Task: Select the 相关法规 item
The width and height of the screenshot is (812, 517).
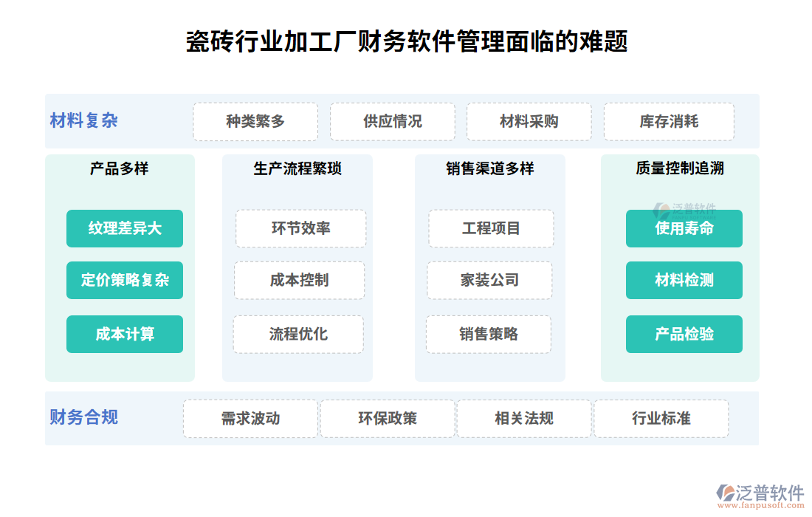Action: click(524, 419)
